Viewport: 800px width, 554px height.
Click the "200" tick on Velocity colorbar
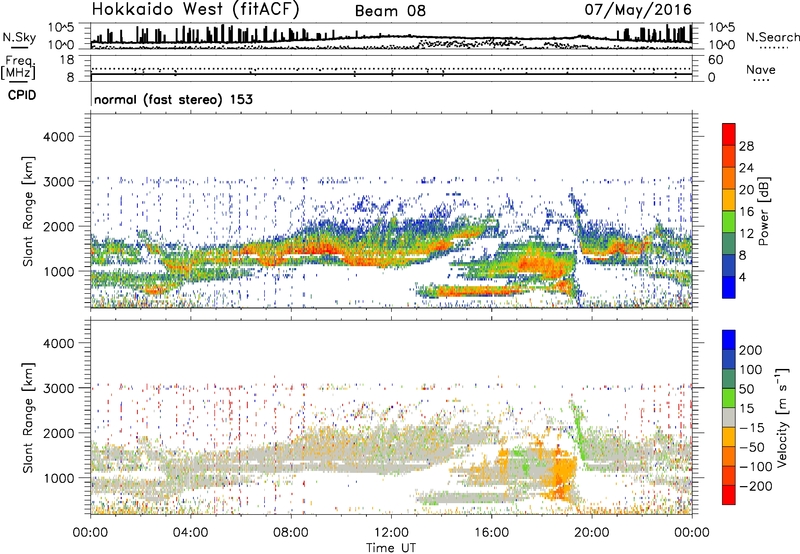[x=751, y=350]
